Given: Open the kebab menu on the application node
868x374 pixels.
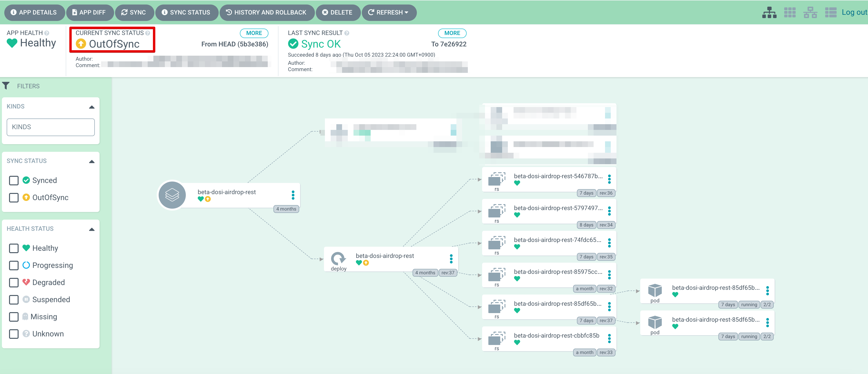Looking at the screenshot, I should pyautogui.click(x=293, y=195).
